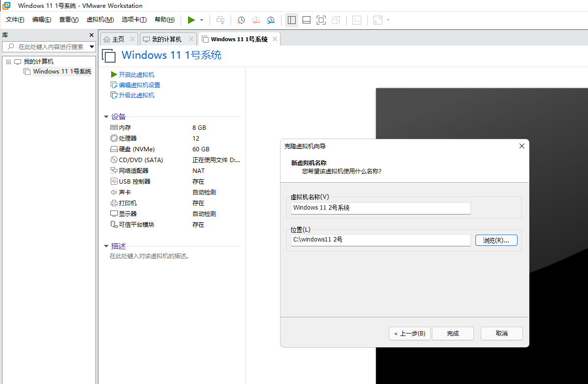Click the 取消 cancel button
Screen dimensions: 588x384
click(502, 334)
